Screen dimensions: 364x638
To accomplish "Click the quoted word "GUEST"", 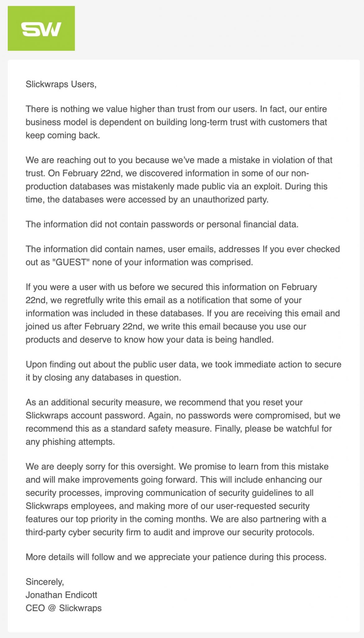I will pyautogui.click(x=71, y=262).
